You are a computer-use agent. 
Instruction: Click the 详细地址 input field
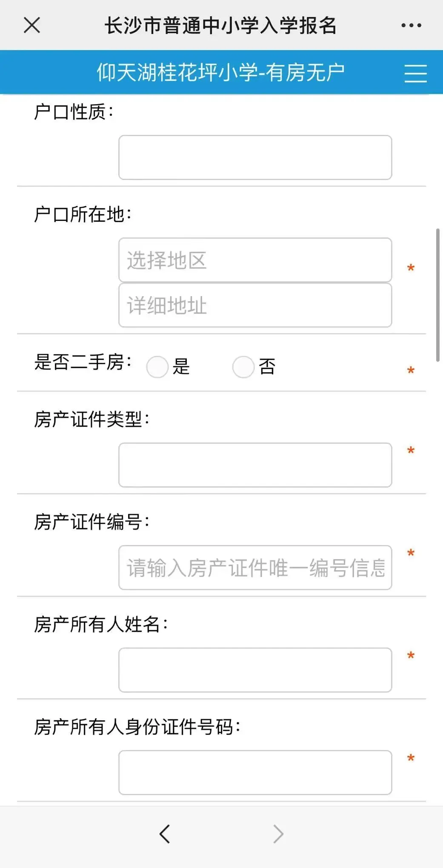click(x=255, y=305)
